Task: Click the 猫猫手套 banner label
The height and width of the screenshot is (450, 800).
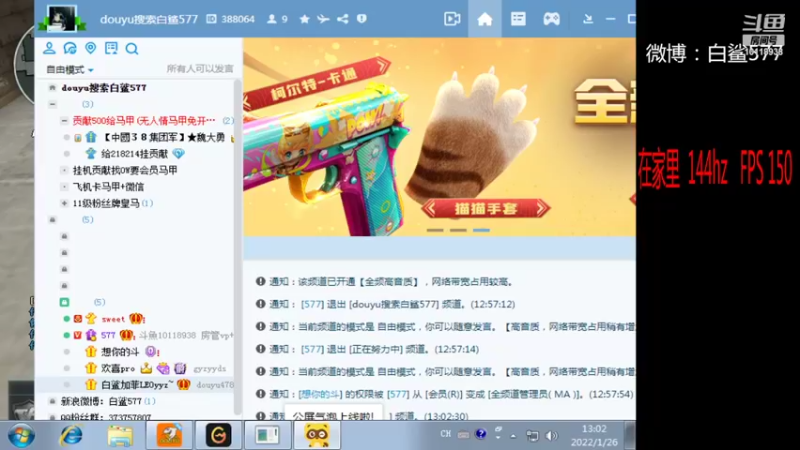Action: pyautogui.click(x=485, y=208)
